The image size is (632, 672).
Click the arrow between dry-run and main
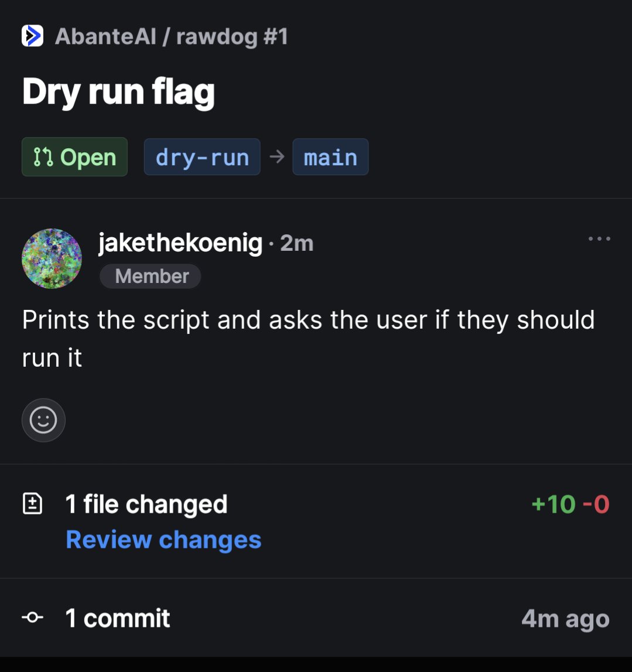coord(277,156)
